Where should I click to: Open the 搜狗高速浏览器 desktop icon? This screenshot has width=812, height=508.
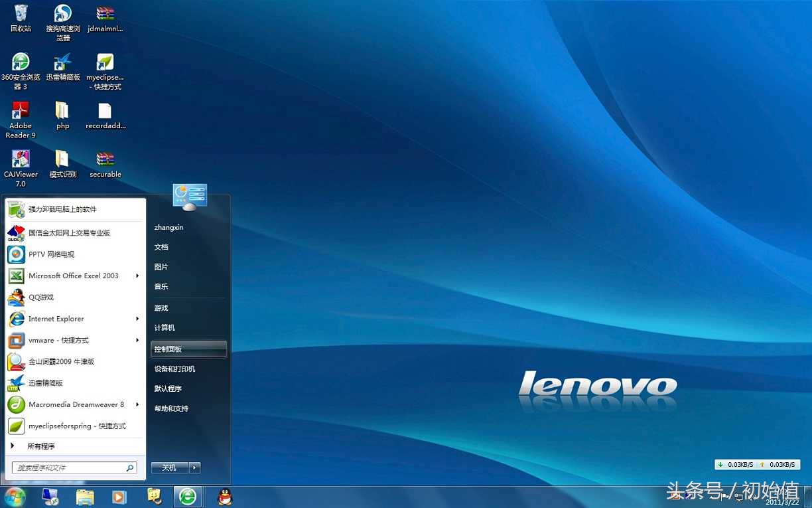point(62,15)
